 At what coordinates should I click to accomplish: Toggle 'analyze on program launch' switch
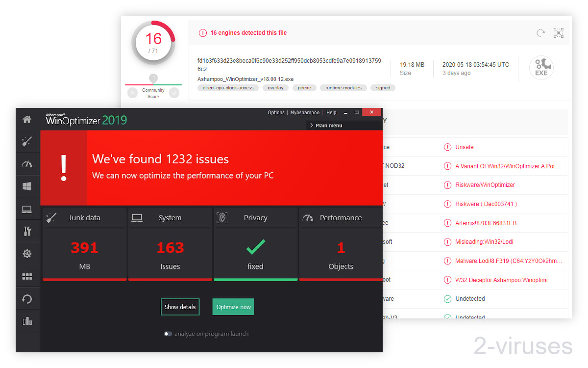pyautogui.click(x=168, y=334)
